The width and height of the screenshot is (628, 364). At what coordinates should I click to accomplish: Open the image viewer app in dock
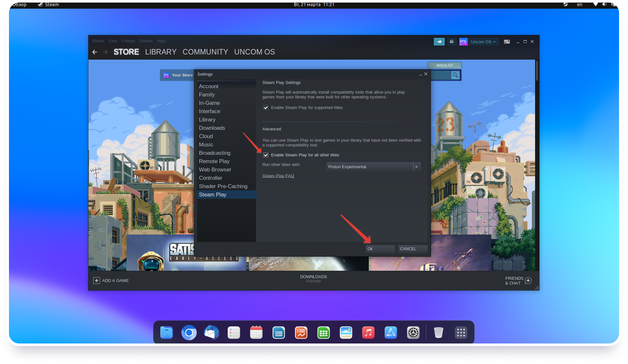coord(346,333)
